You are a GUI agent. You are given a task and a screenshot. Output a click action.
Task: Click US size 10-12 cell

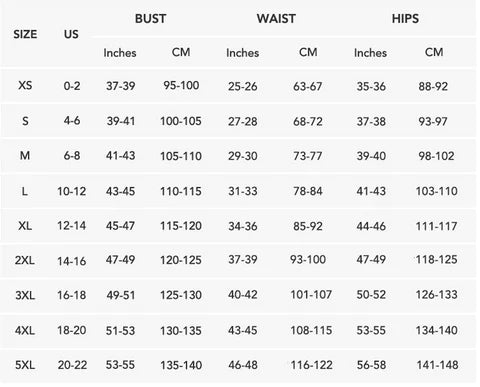[x=71, y=191]
